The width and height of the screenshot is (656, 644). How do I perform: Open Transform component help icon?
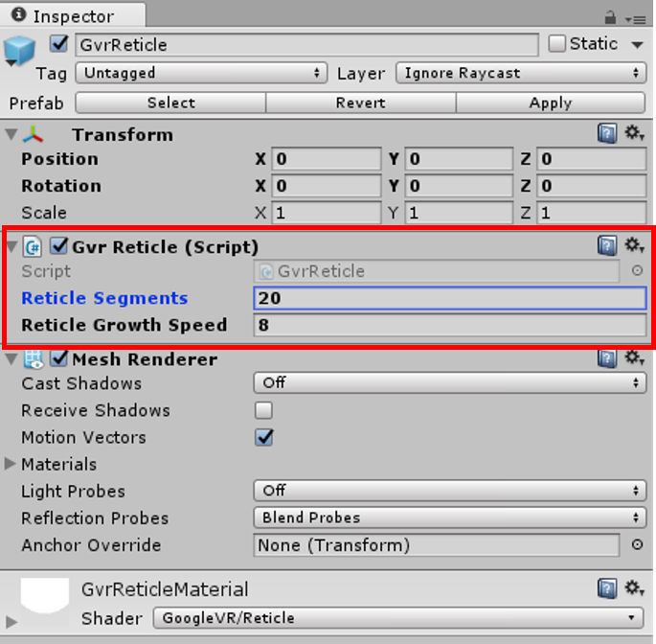(x=607, y=133)
